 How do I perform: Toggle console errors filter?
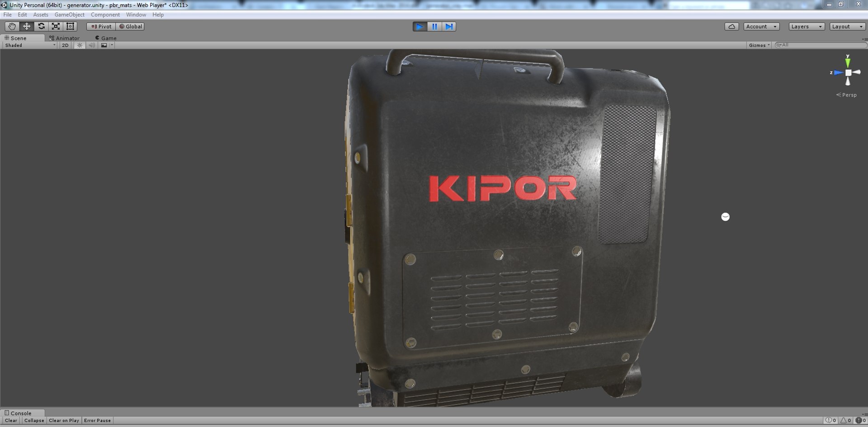(860, 420)
